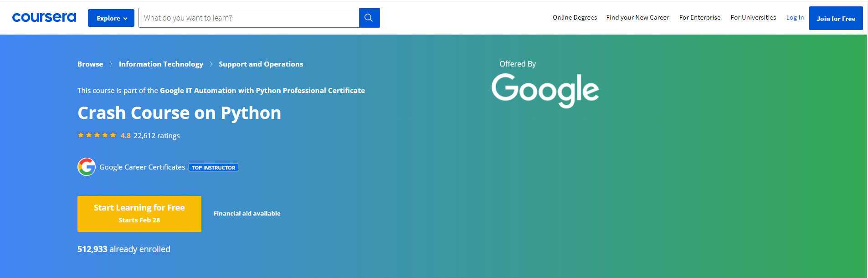Open the Explore dropdown menu
Viewport: 868px width, 278px height.
(x=111, y=18)
